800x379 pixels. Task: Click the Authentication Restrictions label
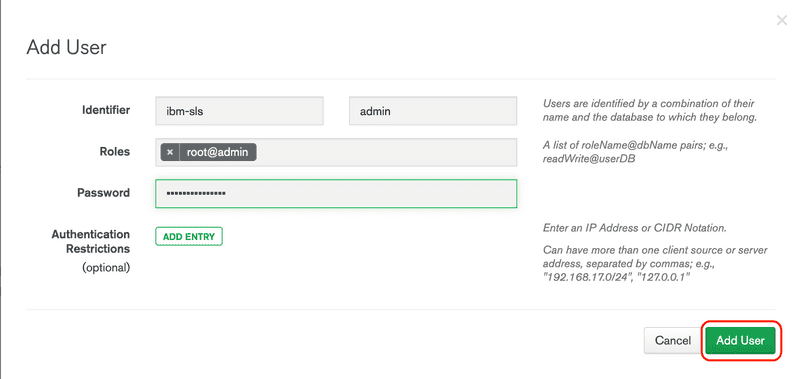point(91,242)
